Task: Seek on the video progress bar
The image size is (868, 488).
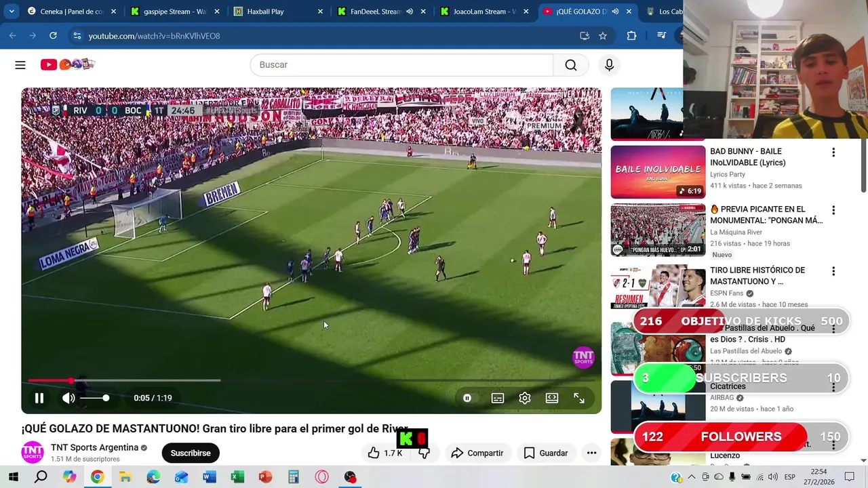Action: tap(311, 381)
